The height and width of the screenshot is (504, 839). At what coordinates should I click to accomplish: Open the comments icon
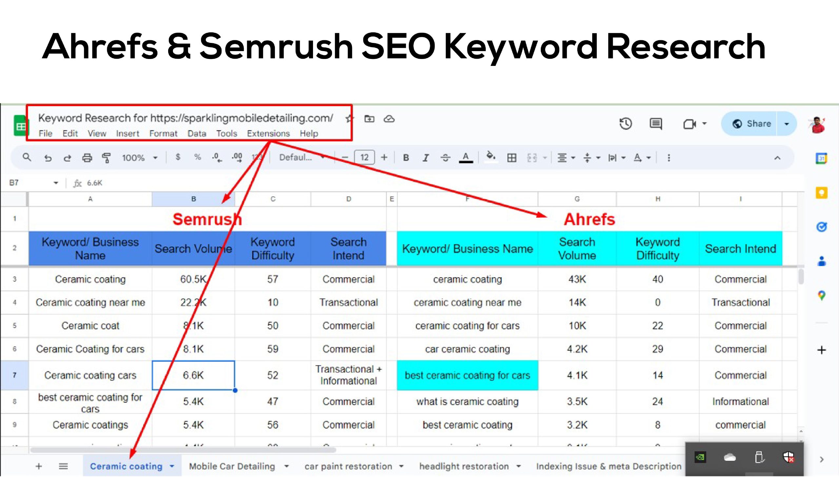click(655, 124)
